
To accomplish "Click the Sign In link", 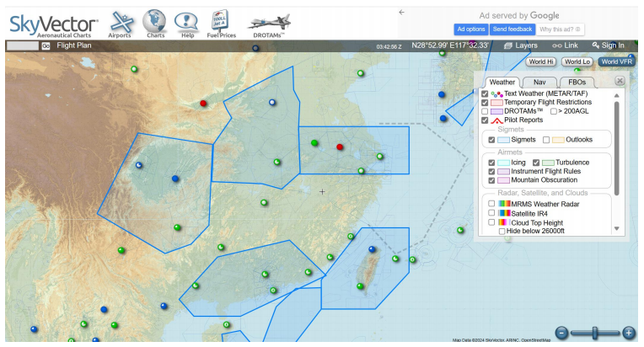I will click(609, 45).
